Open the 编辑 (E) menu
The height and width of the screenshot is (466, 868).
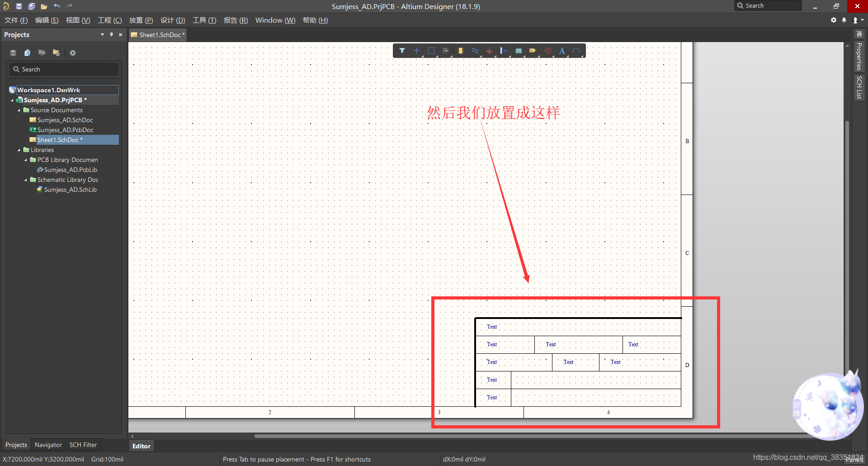(x=47, y=20)
